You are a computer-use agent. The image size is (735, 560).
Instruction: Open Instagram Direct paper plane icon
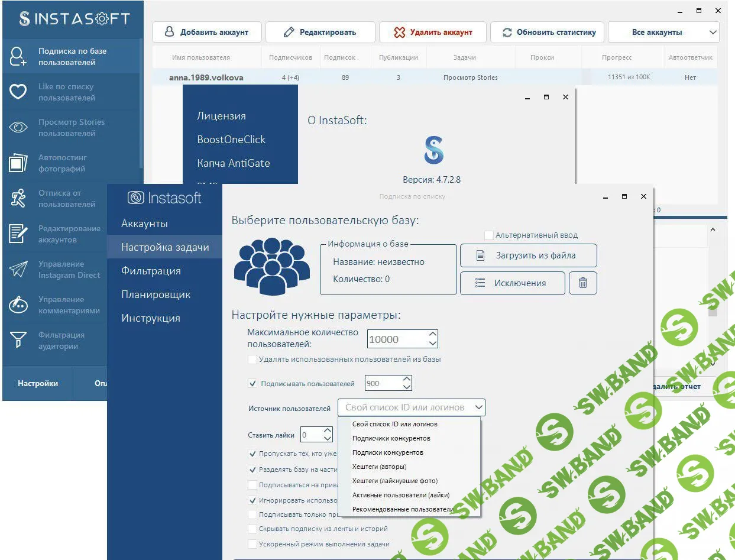18,270
